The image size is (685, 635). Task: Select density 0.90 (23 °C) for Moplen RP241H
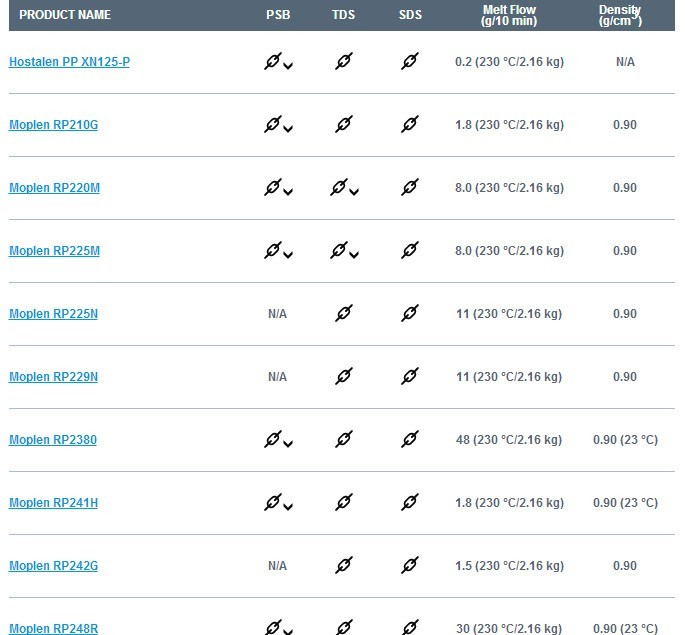pos(625,503)
